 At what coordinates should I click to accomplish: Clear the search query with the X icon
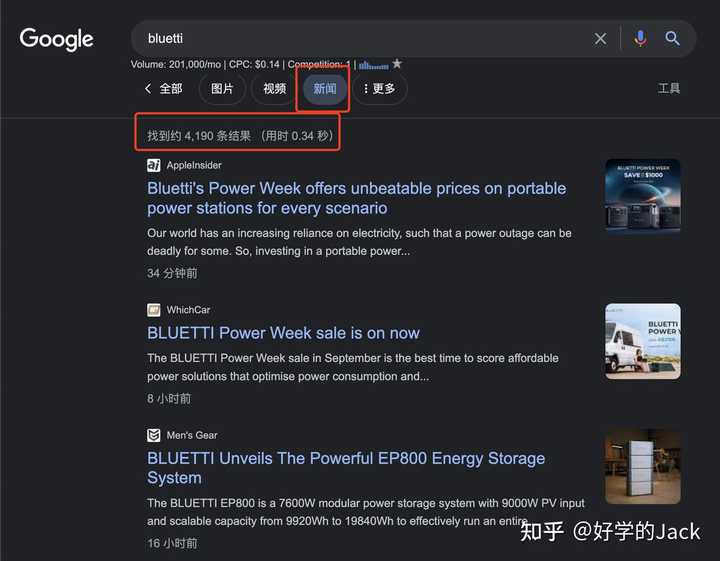pyautogui.click(x=600, y=39)
